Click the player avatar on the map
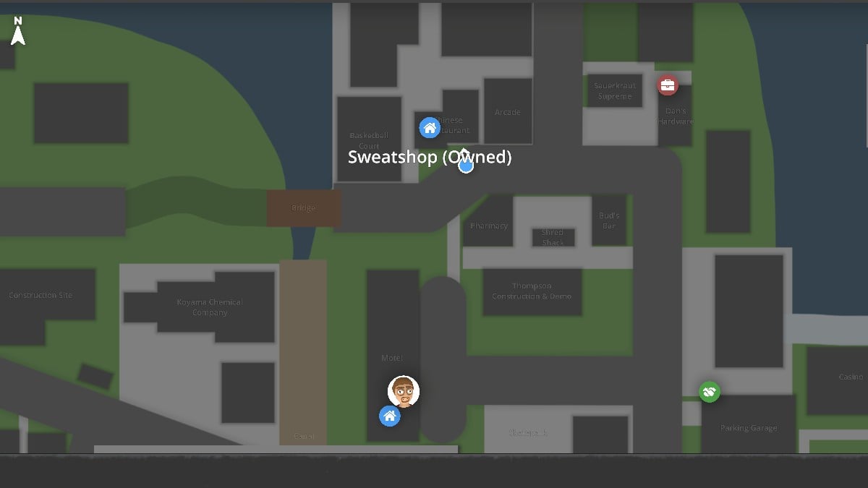 (402, 391)
